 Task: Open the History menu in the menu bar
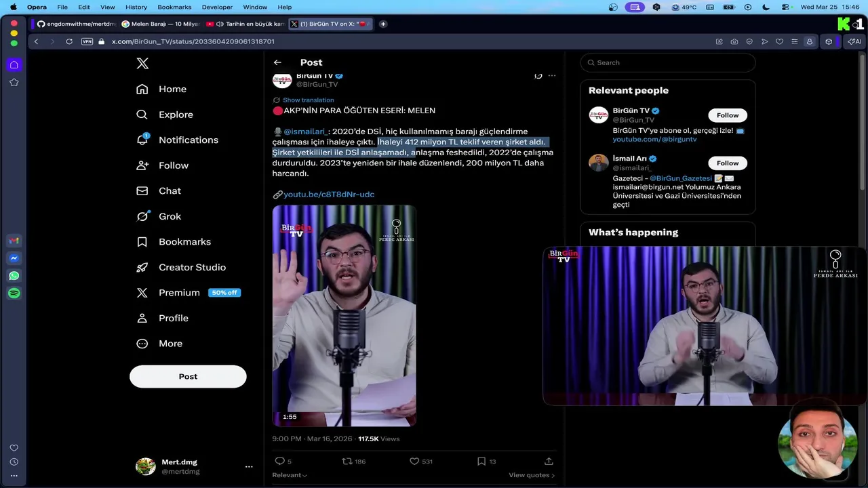click(x=136, y=7)
